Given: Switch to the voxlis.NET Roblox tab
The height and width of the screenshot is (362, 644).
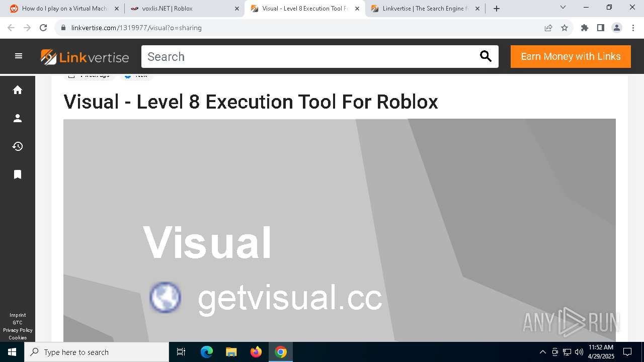Looking at the screenshot, I should click(184, 9).
